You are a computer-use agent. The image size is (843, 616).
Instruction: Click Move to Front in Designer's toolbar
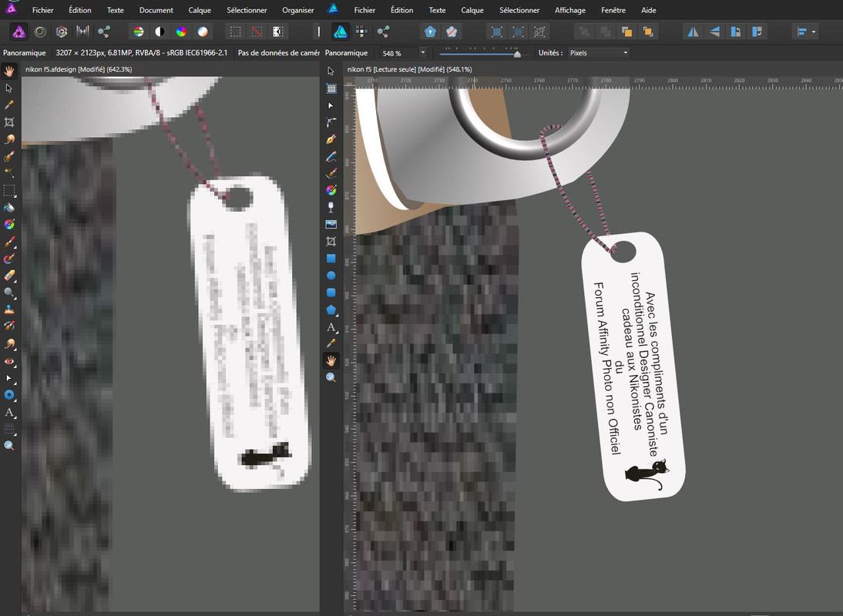(648, 32)
